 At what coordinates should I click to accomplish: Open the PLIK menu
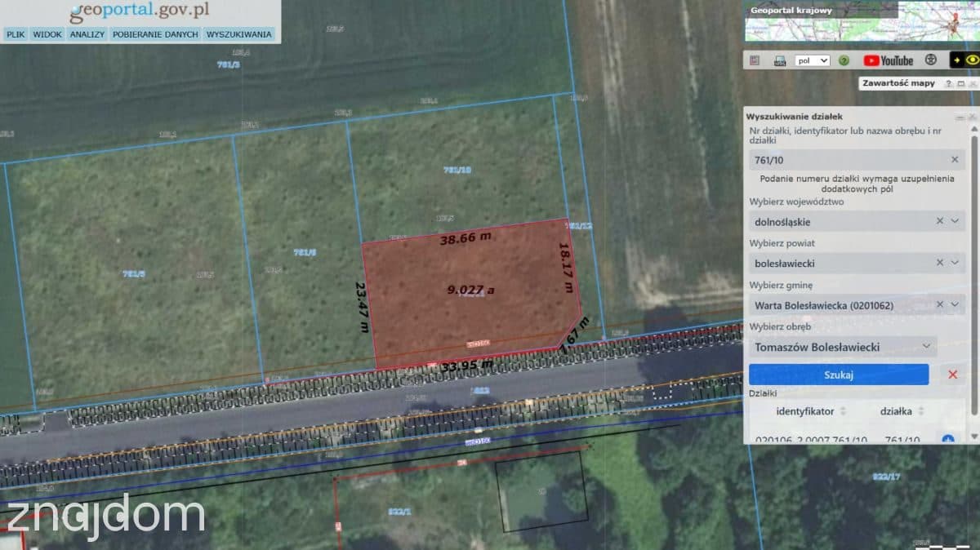(x=16, y=35)
